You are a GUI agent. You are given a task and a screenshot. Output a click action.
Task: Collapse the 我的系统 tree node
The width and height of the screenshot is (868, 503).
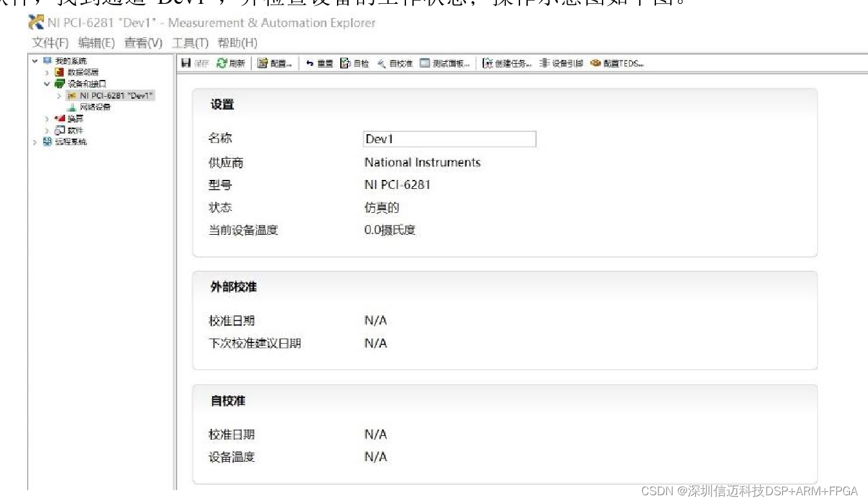pos(35,61)
